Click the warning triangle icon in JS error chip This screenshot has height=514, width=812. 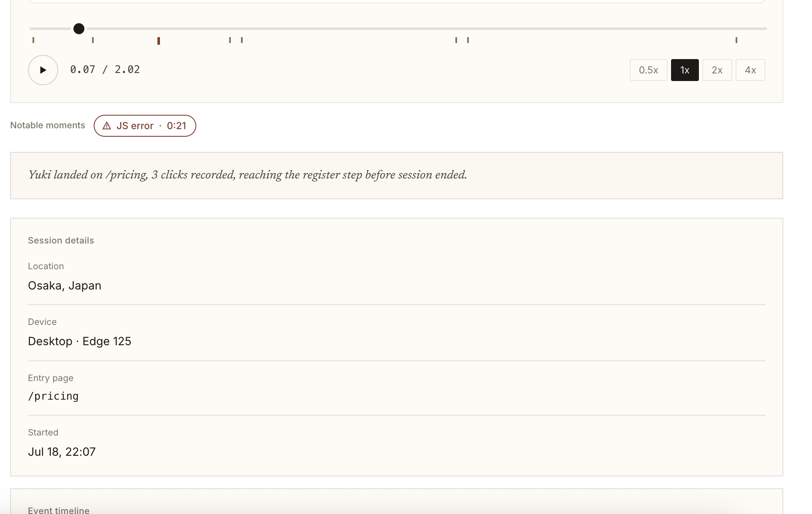107,126
